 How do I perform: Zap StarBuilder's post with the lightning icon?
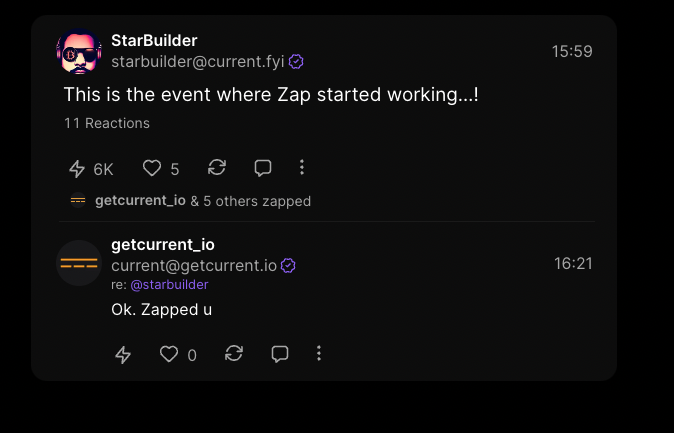tap(77, 169)
